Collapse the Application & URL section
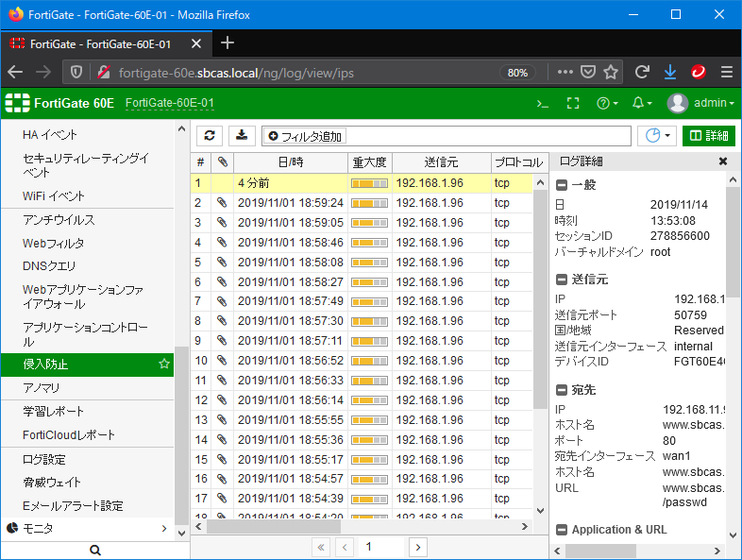 [562, 530]
